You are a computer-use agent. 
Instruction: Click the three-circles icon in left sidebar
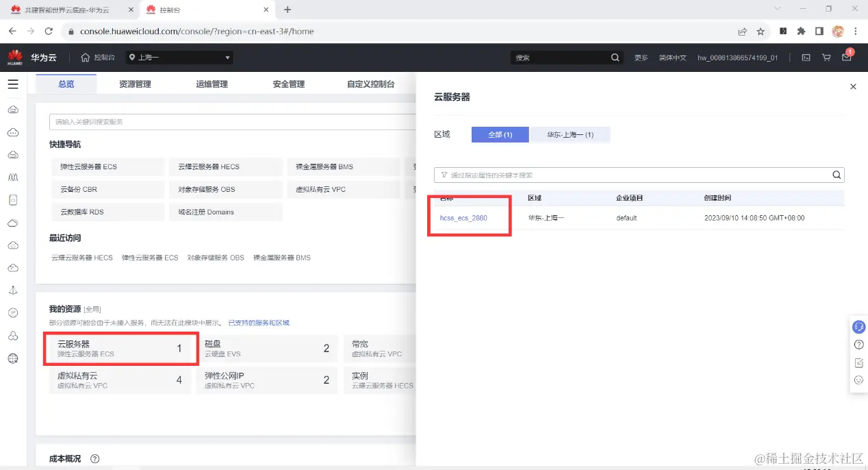pyautogui.click(x=12, y=335)
